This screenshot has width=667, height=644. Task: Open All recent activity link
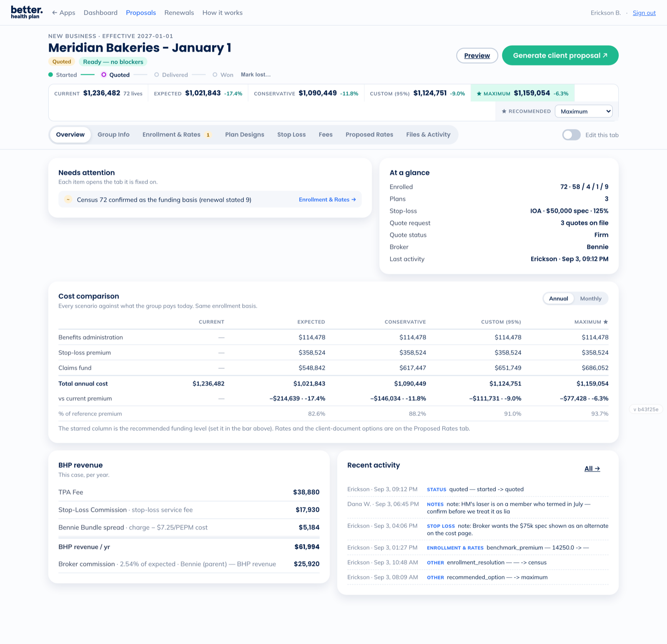592,469
